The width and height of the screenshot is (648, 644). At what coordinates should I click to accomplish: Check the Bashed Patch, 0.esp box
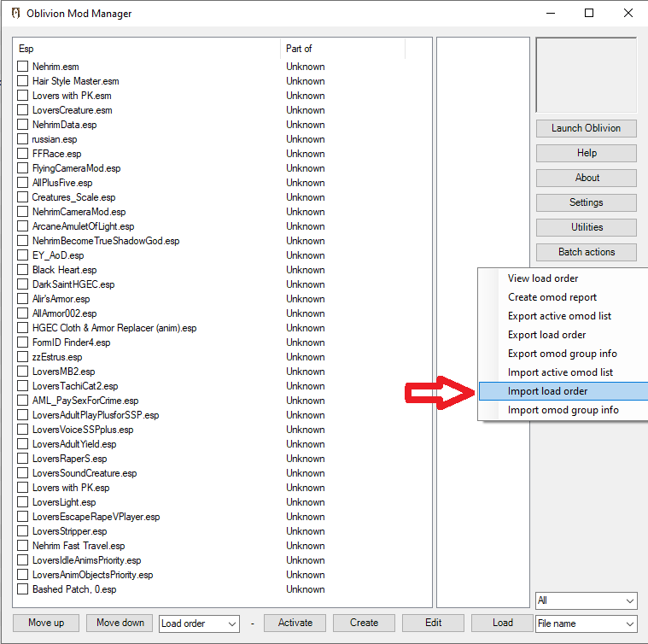[23, 589]
